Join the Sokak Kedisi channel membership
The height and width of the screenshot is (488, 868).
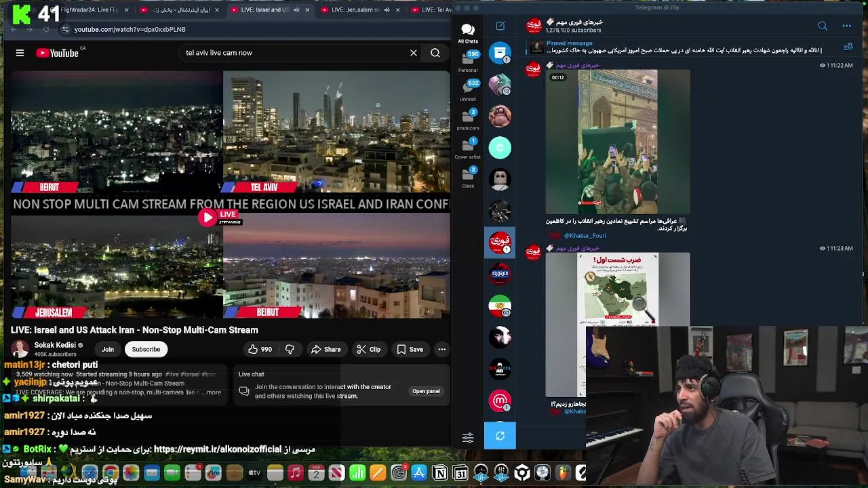pyautogui.click(x=108, y=349)
